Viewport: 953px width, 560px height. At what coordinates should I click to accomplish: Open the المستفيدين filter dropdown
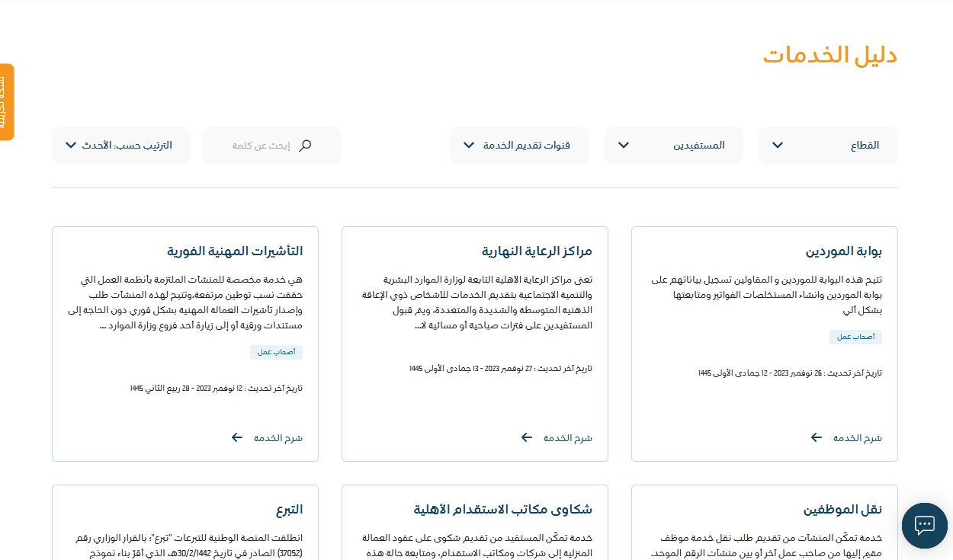673,146
